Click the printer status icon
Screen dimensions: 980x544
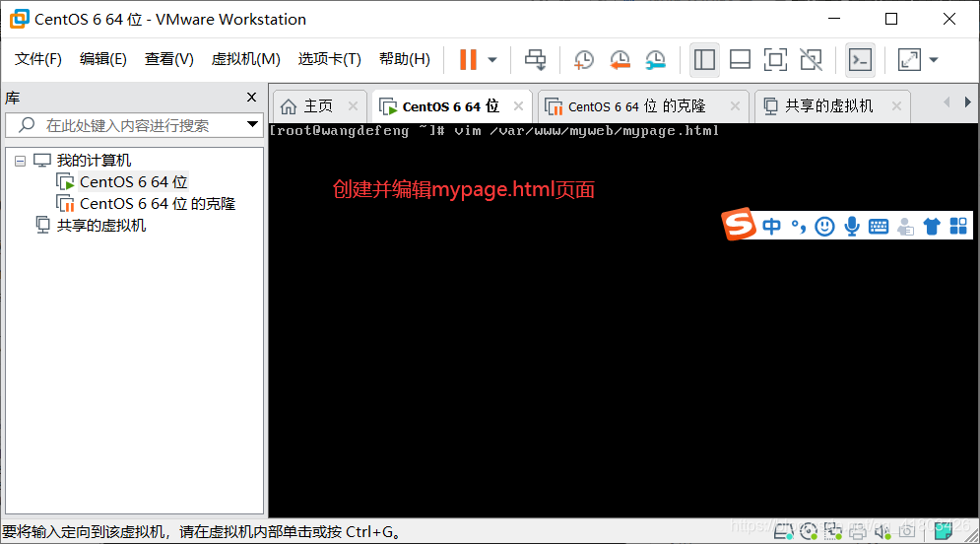(x=858, y=531)
